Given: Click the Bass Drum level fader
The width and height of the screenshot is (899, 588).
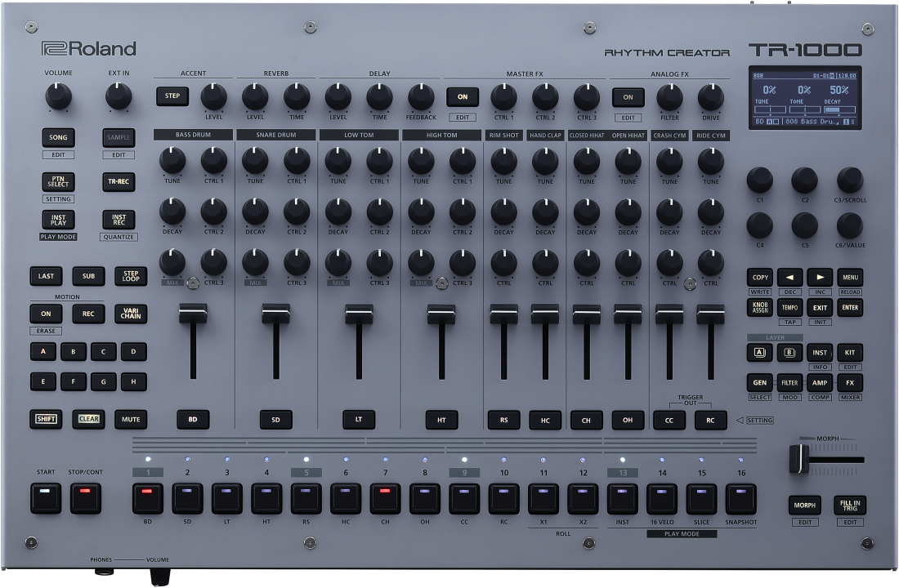Looking at the screenshot, I should (x=193, y=315).
